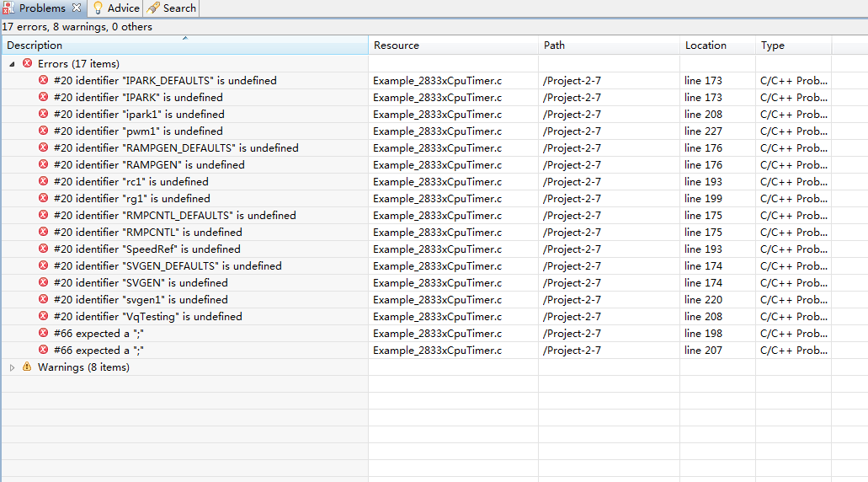This screenshot has height=482, width=868.
Task: Sort by the Path column header
Action: [x=609, y=46]
